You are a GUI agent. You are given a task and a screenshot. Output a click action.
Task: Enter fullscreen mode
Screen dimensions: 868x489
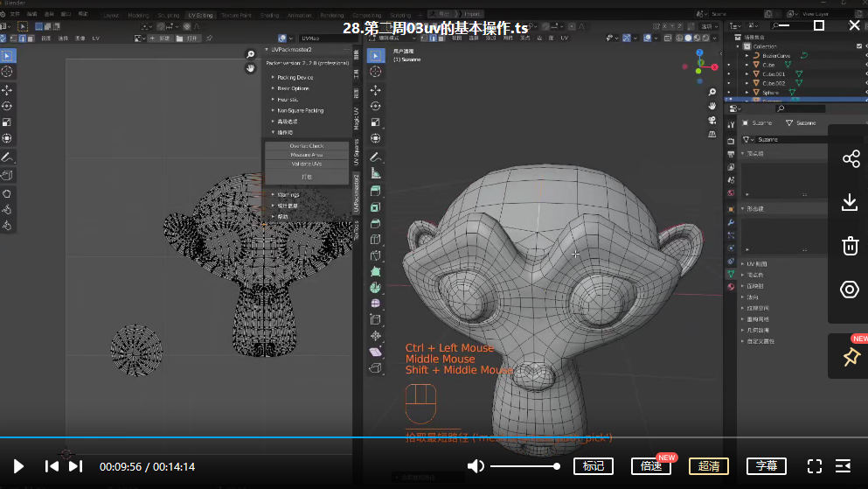click(814, 466)
